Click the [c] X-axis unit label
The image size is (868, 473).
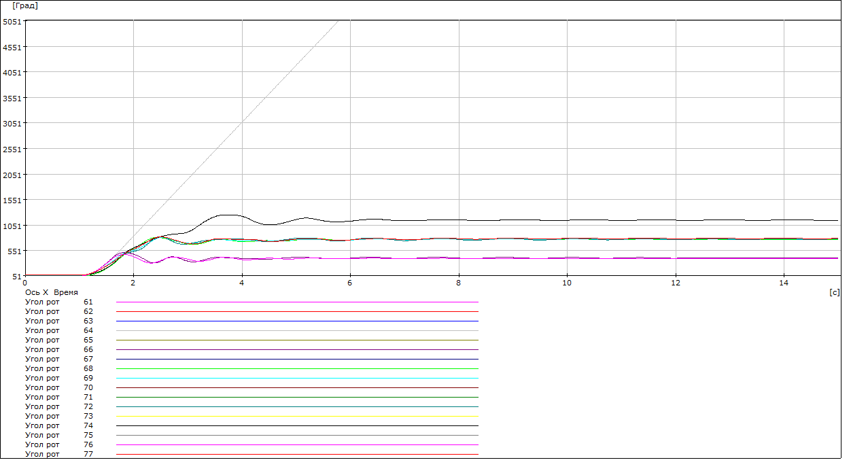click(835, 292)
